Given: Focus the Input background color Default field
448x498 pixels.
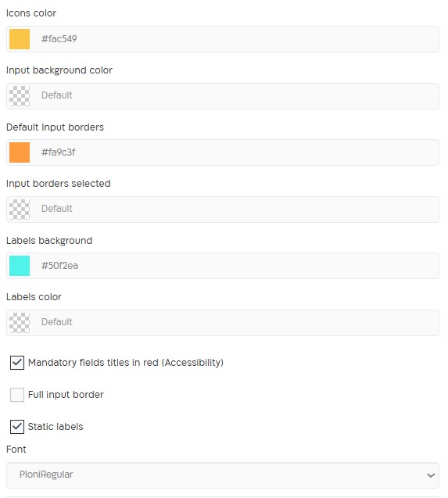Looking at the screenshot, I should 235,96.
